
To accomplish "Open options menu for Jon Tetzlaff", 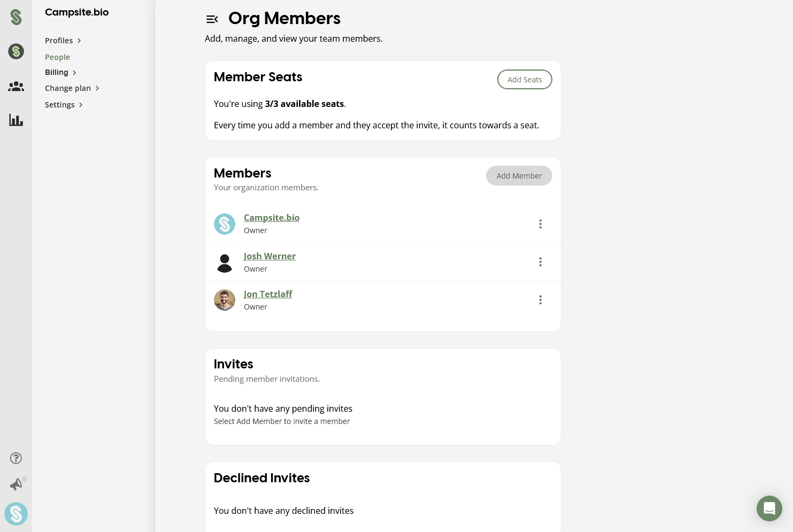I will (x=540, y=300).
